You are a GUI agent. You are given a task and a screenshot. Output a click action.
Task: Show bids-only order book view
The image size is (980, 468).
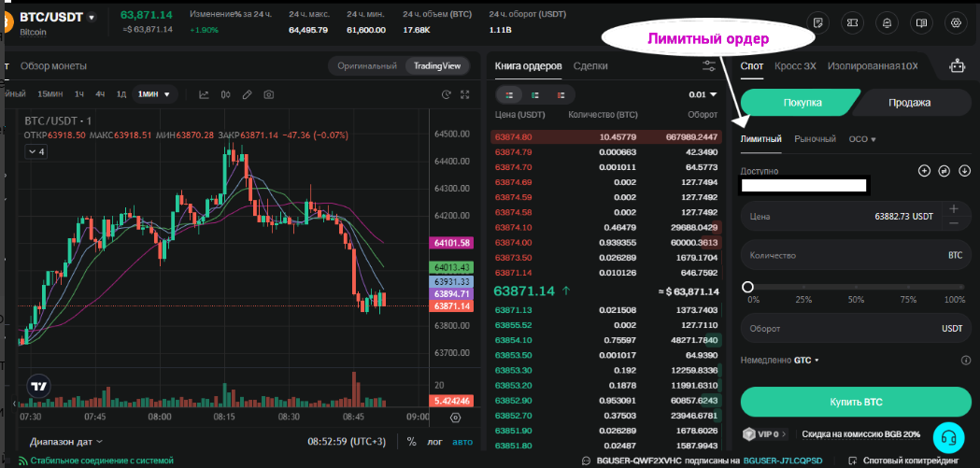coord(535,95)
